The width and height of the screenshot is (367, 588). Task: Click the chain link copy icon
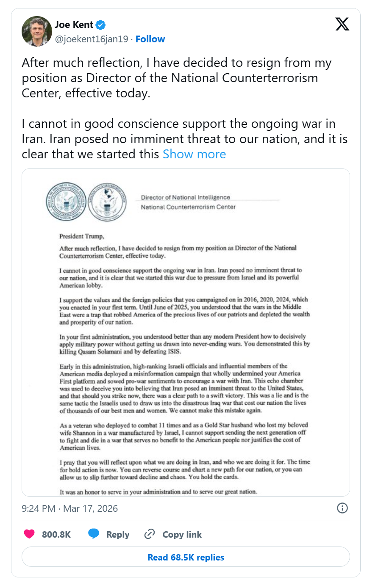click(x=149, y=534)
